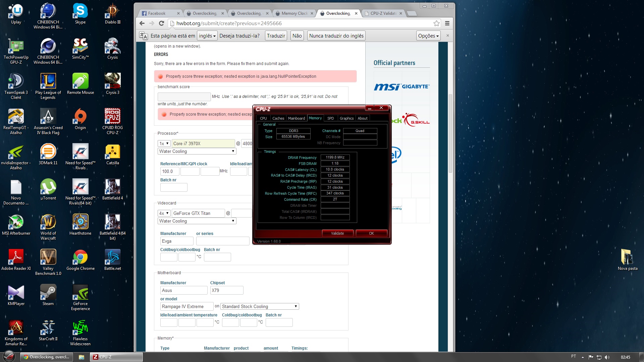Open videocard count '4x' dropdown
644x362 pixels.
(x=164, y=213)
